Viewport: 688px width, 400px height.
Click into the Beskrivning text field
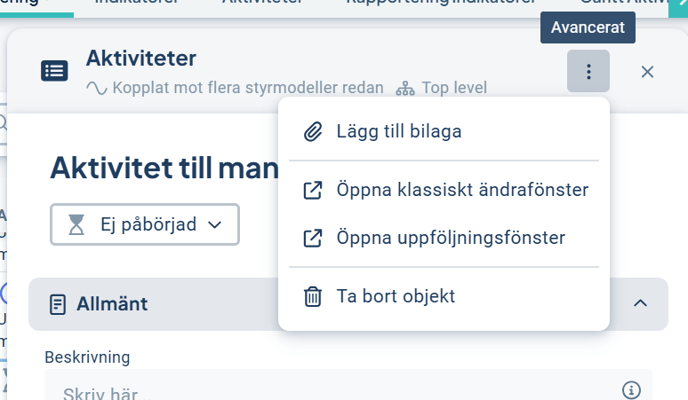pyautogui.click(x=330, y=390)
